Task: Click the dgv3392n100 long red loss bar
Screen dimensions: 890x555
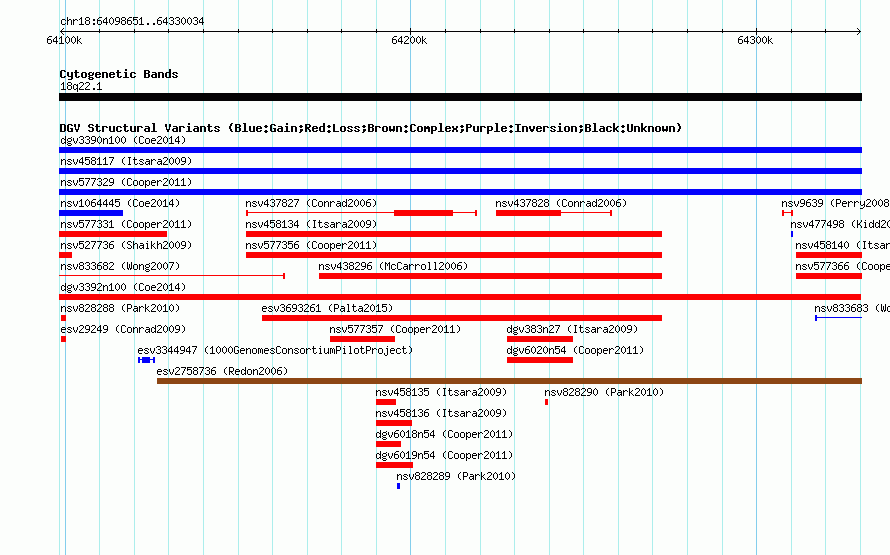Action: (460, 297)
